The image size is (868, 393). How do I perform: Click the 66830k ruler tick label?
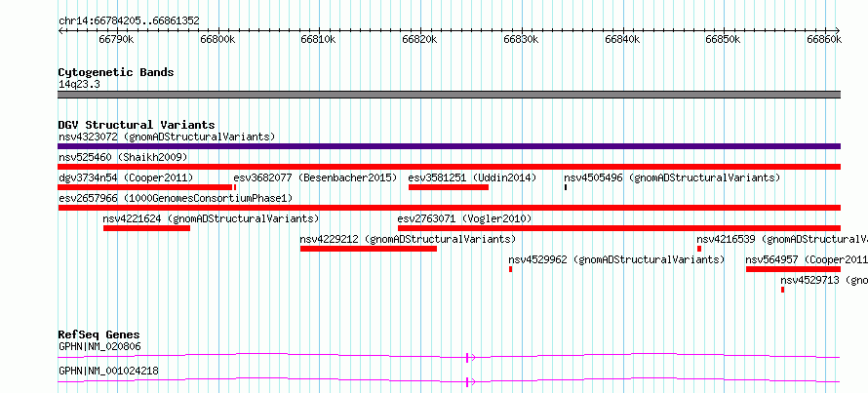pos(521,39)
